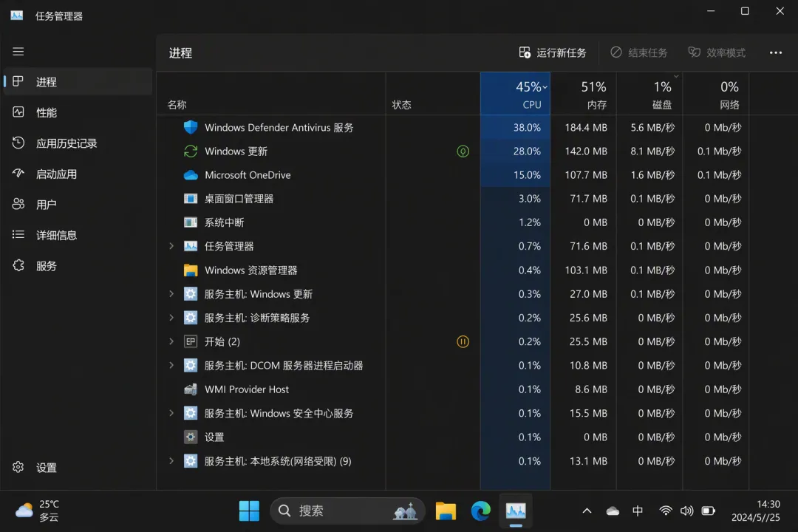Open the 应用历史记录 sidebar tab

coord(78,143)
